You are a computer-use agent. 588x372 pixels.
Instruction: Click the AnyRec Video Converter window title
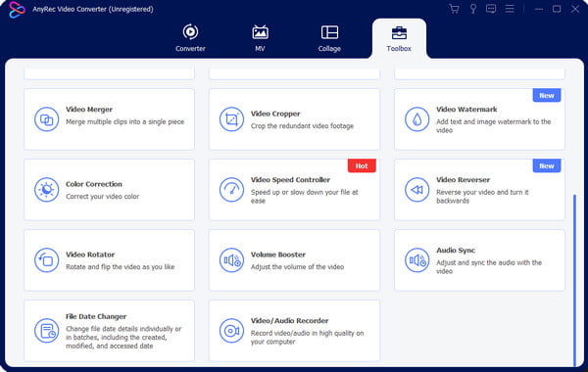(x=93, y=9)
